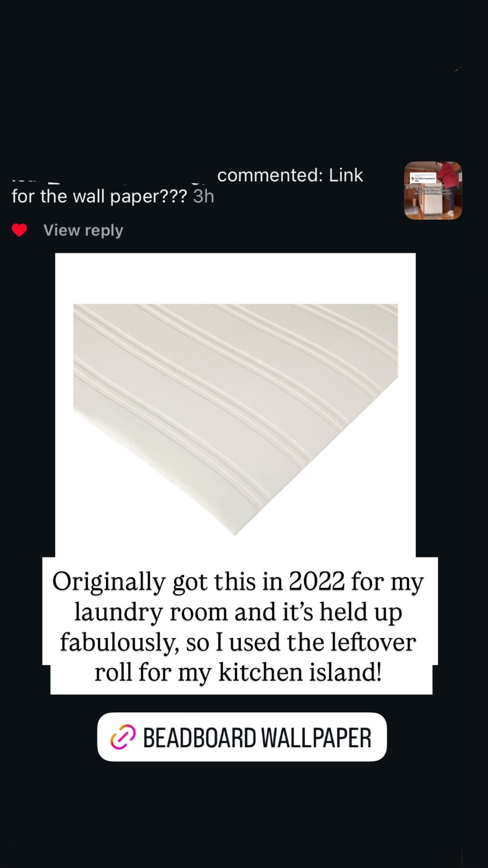Tap the chain link icon in sticker

click(123, 737)
